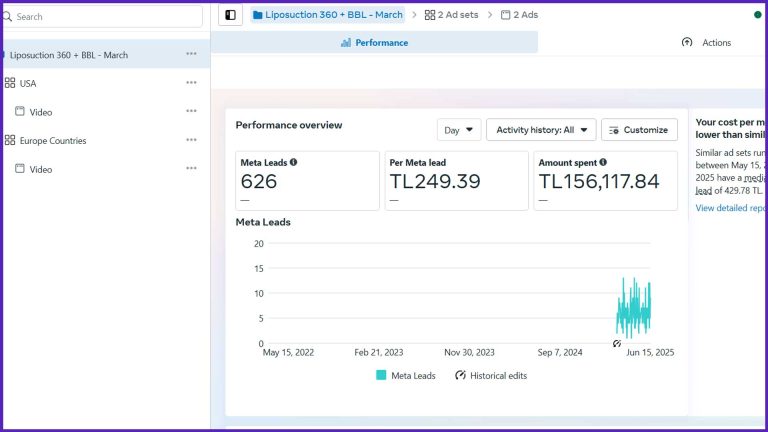The height and width of the screenshot is (432, 768).
Task: Click the Europe Countries ad set grid icon
Action: [10, 141]
